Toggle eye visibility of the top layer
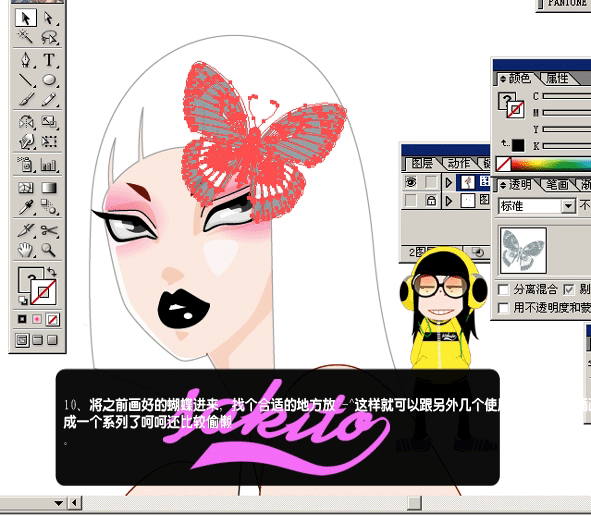 (x=411, y=182)
